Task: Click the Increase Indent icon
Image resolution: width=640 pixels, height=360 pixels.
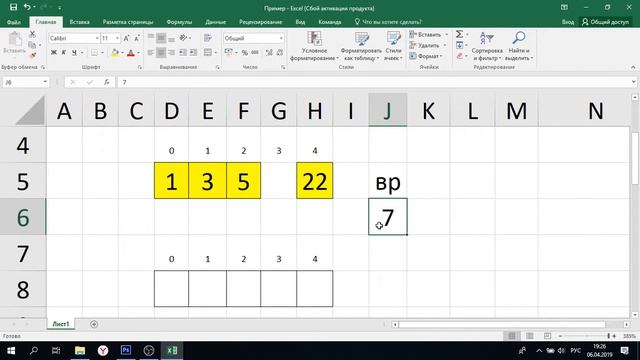Action: [193, 52]
